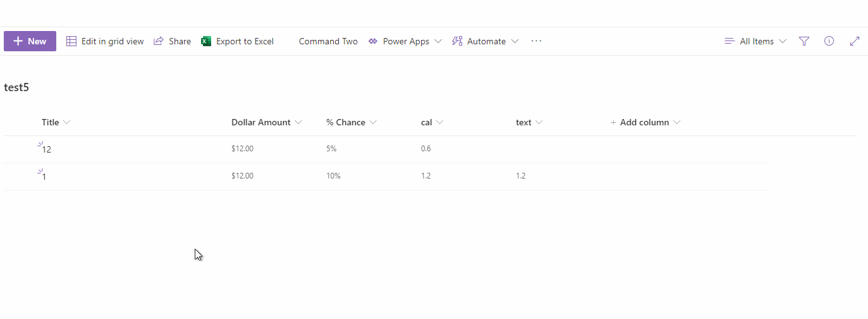868x319 pixels.
Task: Expand the Automate dropdown chevron
Action: click(515, 41)
